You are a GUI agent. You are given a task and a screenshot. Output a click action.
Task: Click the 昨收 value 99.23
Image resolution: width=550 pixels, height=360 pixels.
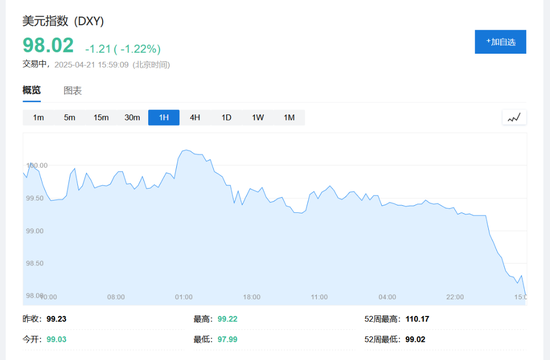56,319
